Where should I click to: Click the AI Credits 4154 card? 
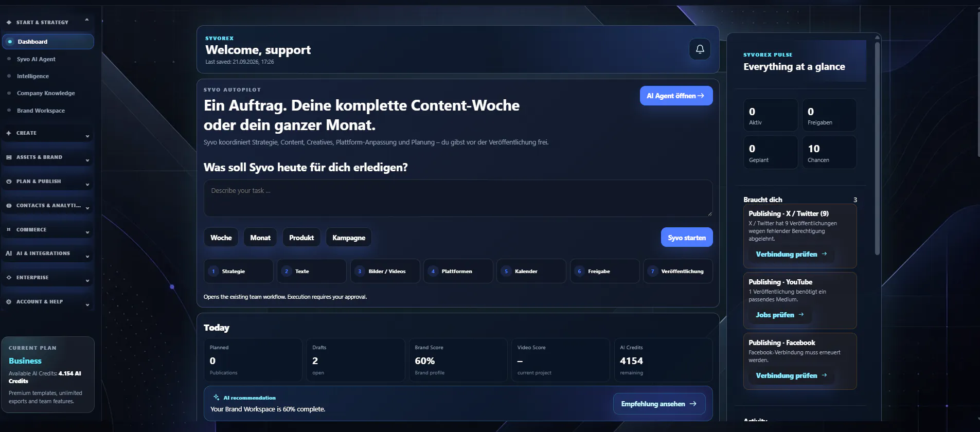(663, 360)
